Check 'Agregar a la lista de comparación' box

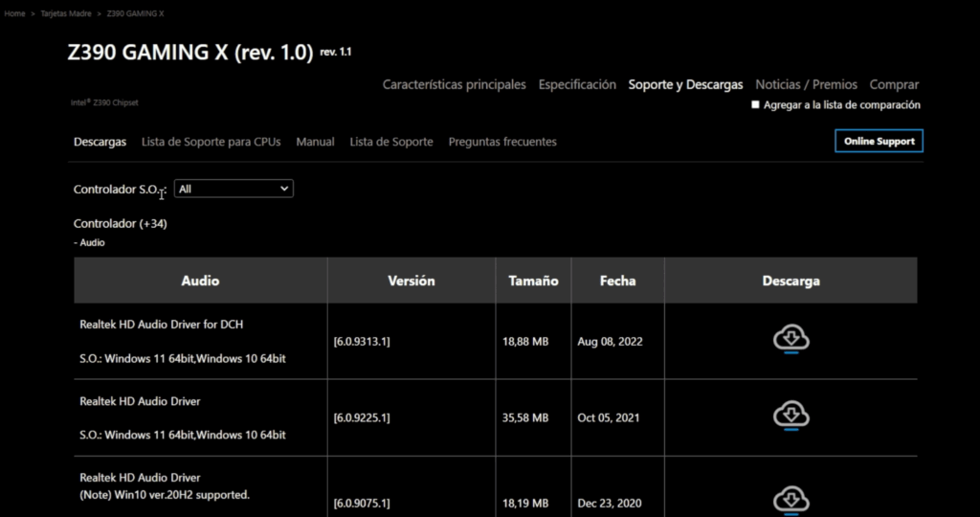[755, 105]
